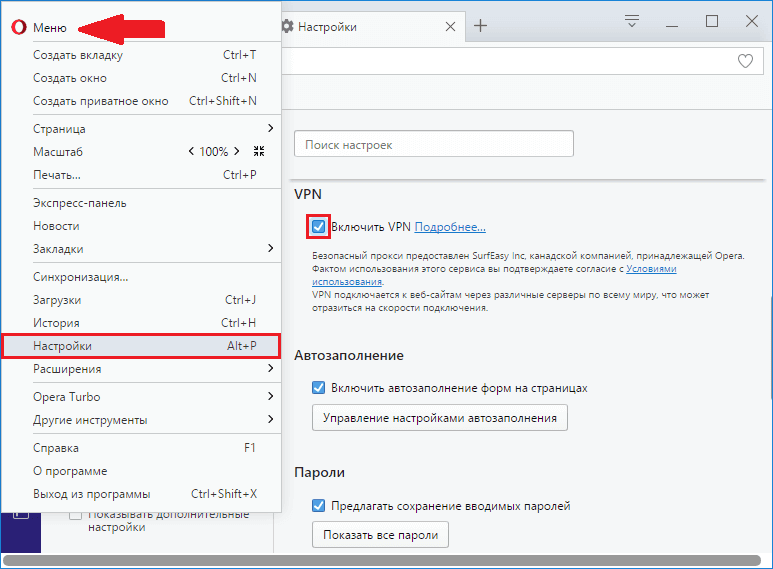Open Справка menu entry
This screenshot has height=569, width=773.
click(x=141, y=448)
